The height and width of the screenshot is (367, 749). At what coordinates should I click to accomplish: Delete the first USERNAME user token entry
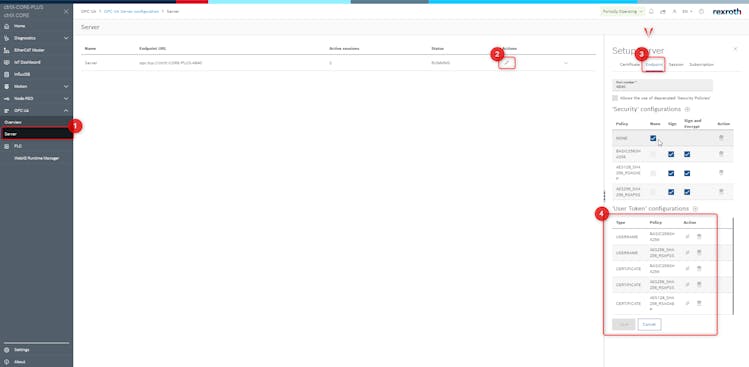click(x=699, y=237)
